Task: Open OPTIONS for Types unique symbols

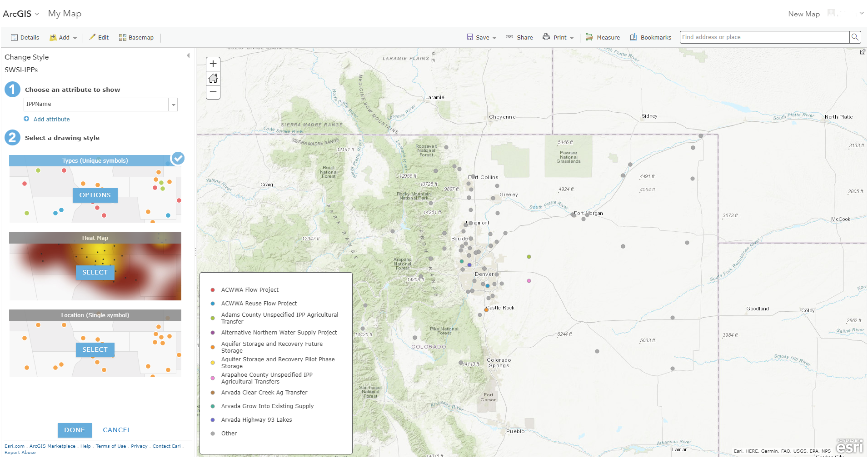Action: tap(95, 195)
